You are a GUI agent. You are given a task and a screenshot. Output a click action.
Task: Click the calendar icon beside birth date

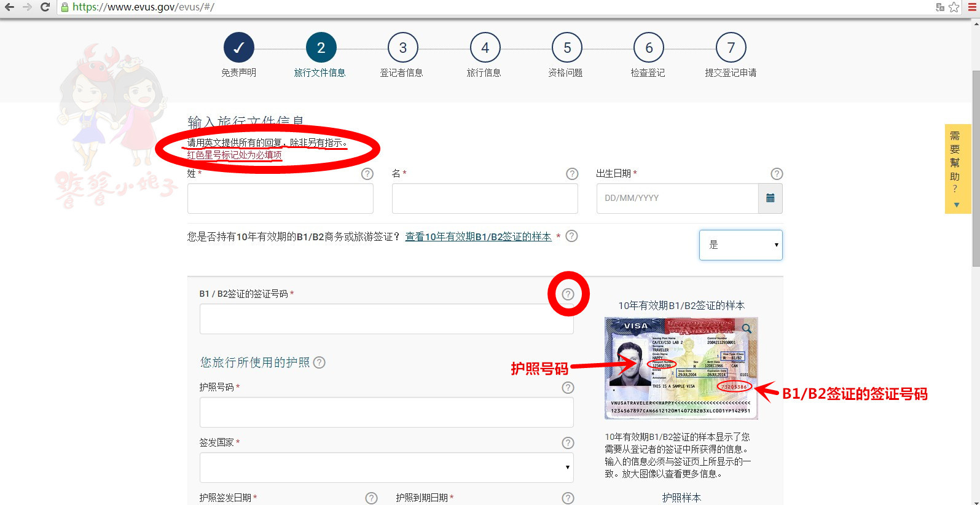[x=770, y=198]
